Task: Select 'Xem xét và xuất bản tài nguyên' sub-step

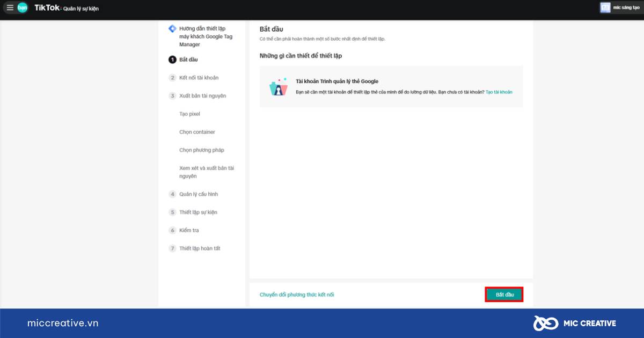Action: coord(207,172)
